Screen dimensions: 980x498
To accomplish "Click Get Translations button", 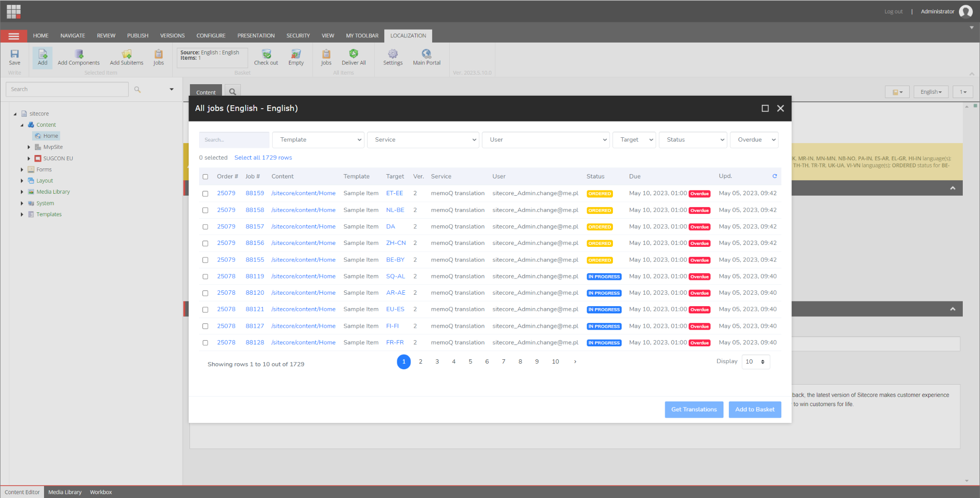I will click(x=694, y=409).
